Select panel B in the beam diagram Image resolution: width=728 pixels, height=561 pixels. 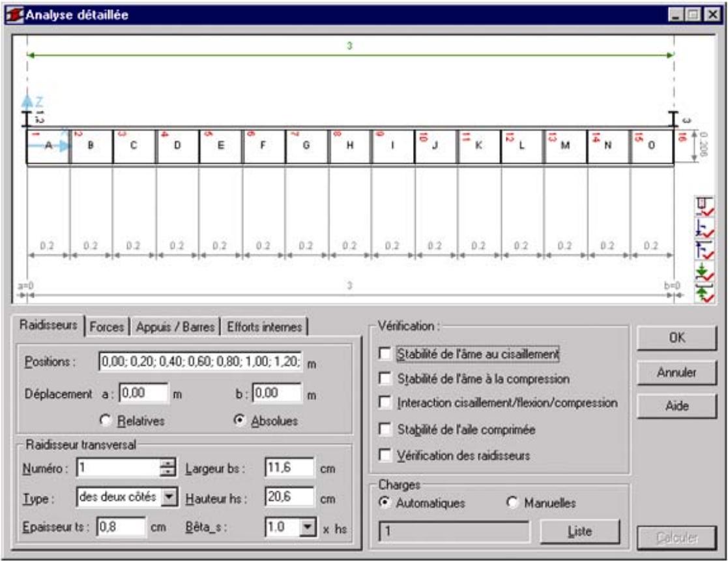click(91, 146)
